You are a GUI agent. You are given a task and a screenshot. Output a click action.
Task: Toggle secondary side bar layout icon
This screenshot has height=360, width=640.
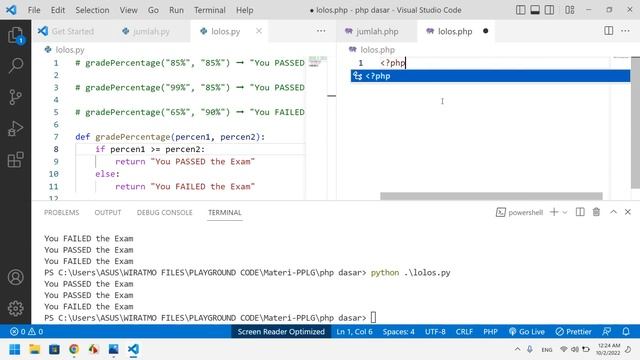(549, 10)
